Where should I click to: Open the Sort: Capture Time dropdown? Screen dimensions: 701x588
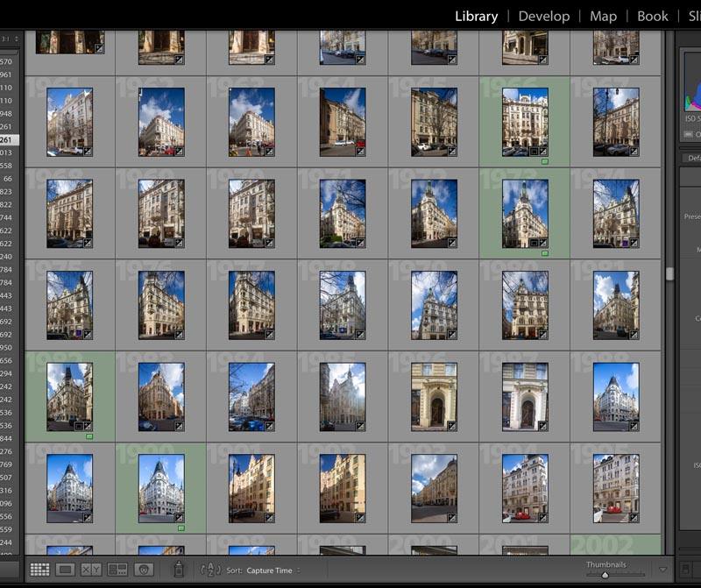[264, 570]
